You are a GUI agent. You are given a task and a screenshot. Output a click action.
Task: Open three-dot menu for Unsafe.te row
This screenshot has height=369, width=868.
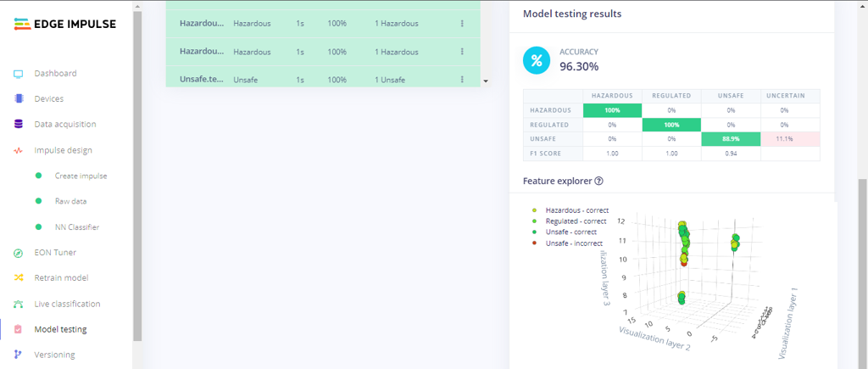coord(462,80)
